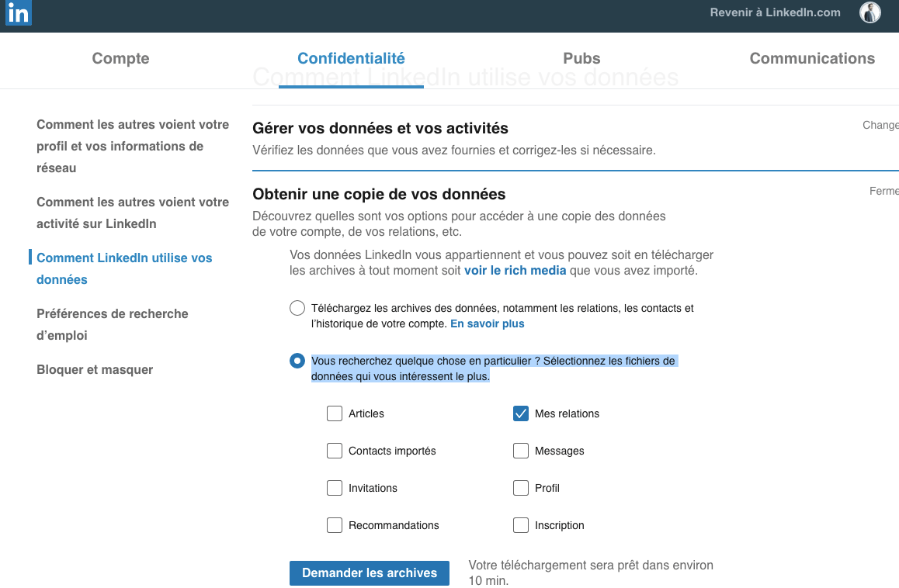Image resolution: width=899 pixels, height=588 pixels.
Task: Click the LinkedIn logo icon
Action: click(x=19, y=12)
